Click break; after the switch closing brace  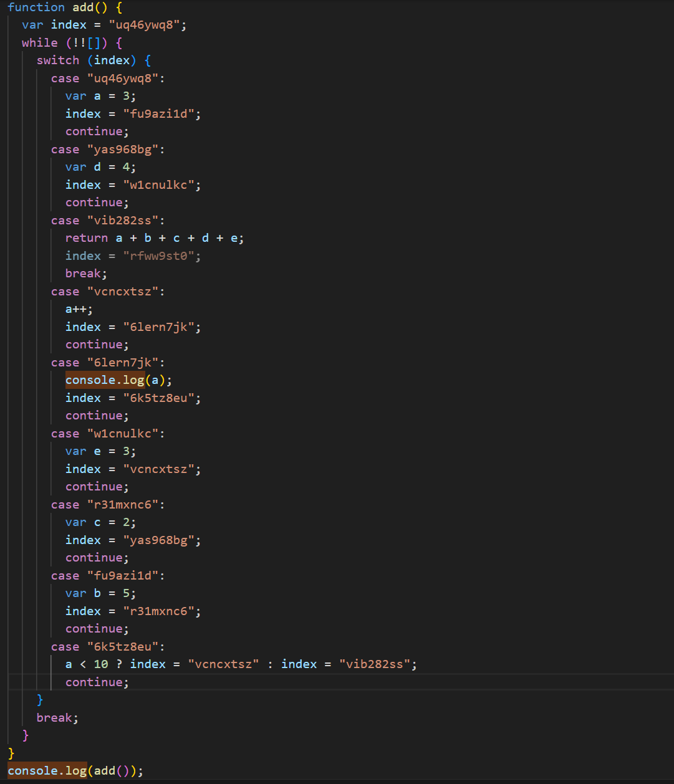pos(58,718)
